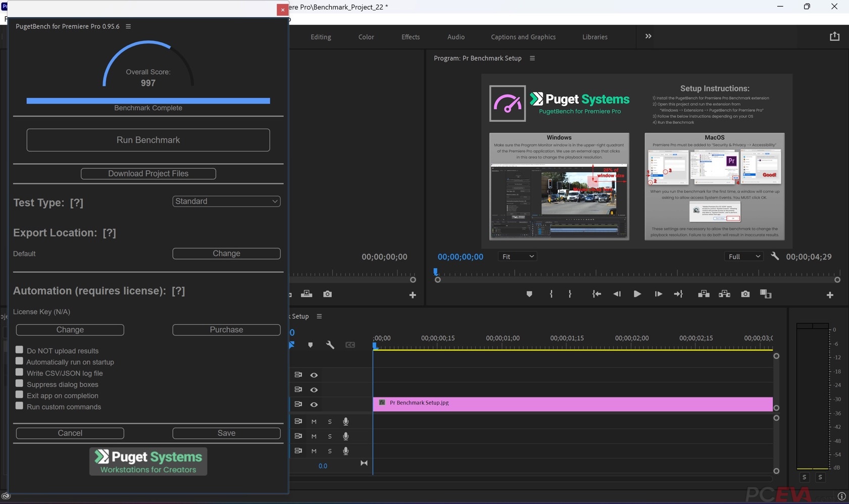This screenshot has width=849, height=504.
Task: Click the Export Frame camera icon
Action: tap(745, 294)
